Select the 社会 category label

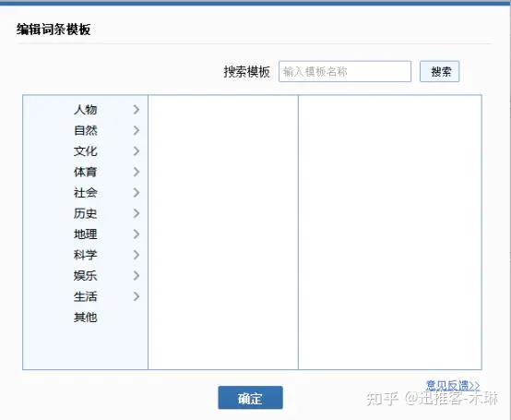pyautogui.click(x=86, y=193)
